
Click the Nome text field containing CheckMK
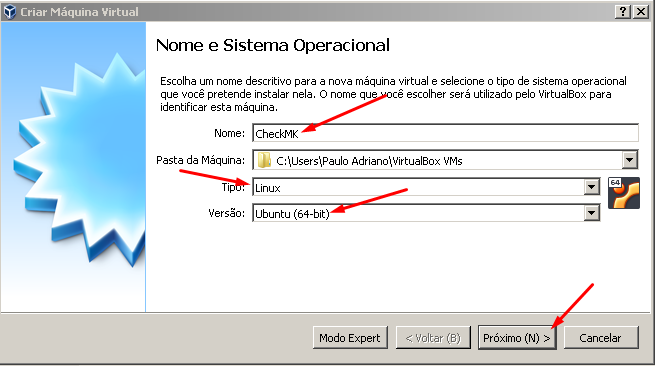pos(445,133)
